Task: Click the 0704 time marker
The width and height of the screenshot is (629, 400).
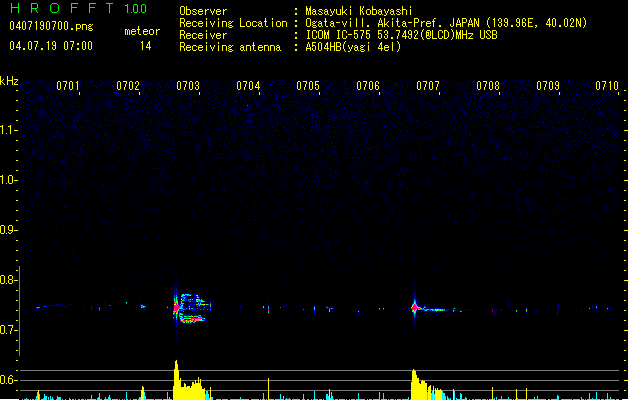Action: pyautogui.click(x=248, y=86)
